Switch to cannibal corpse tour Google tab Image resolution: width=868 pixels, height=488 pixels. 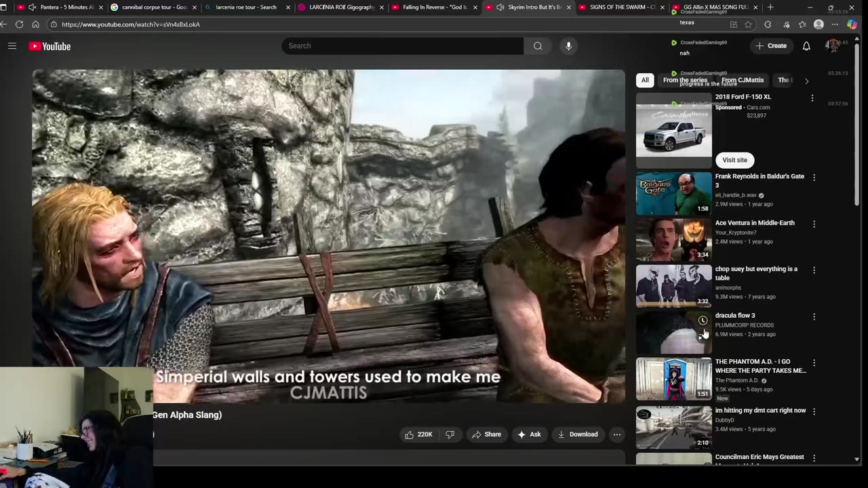click(154, 7)
